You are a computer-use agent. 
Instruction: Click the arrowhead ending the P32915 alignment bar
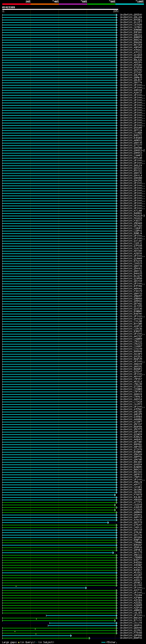pos(115,510)
